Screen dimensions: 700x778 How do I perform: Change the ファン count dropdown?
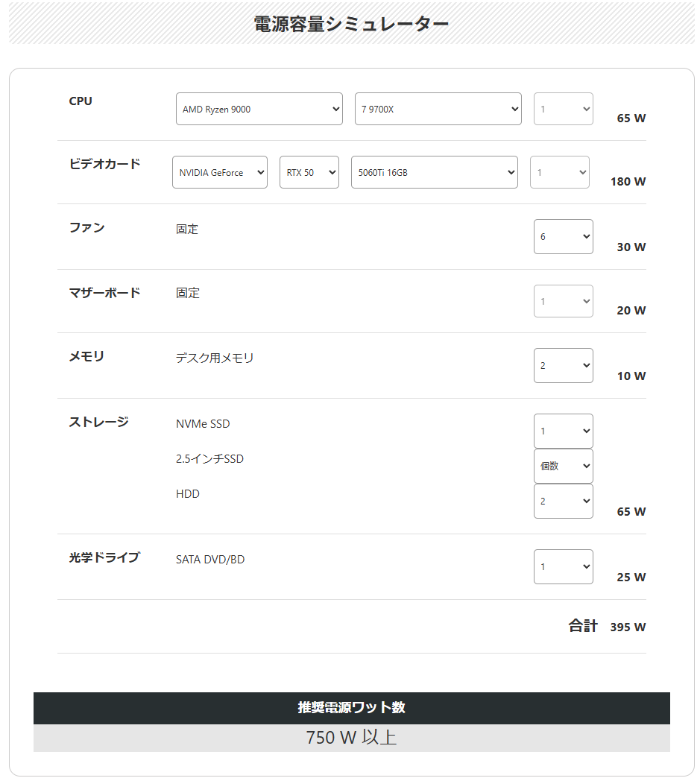[563, 236]
